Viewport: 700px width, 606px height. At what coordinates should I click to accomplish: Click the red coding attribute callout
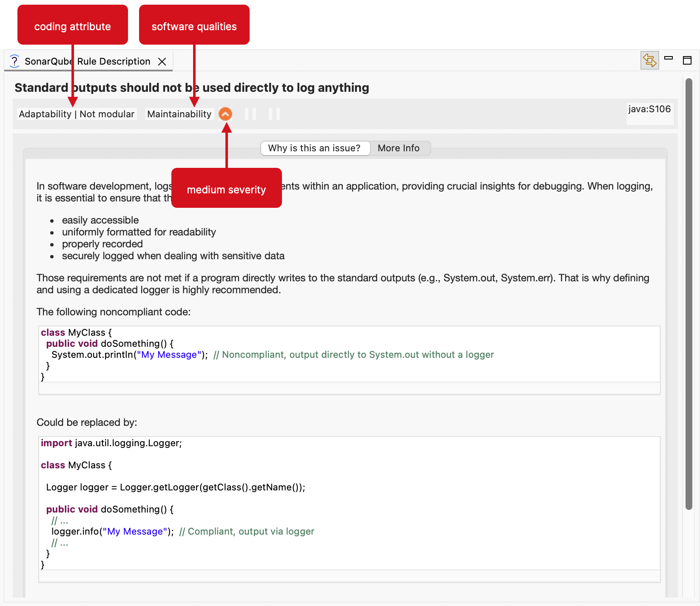click(x=73, y=25)
